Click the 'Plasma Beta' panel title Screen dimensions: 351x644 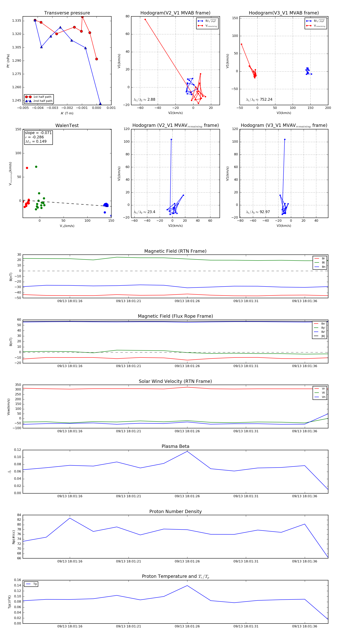[175, 446]
